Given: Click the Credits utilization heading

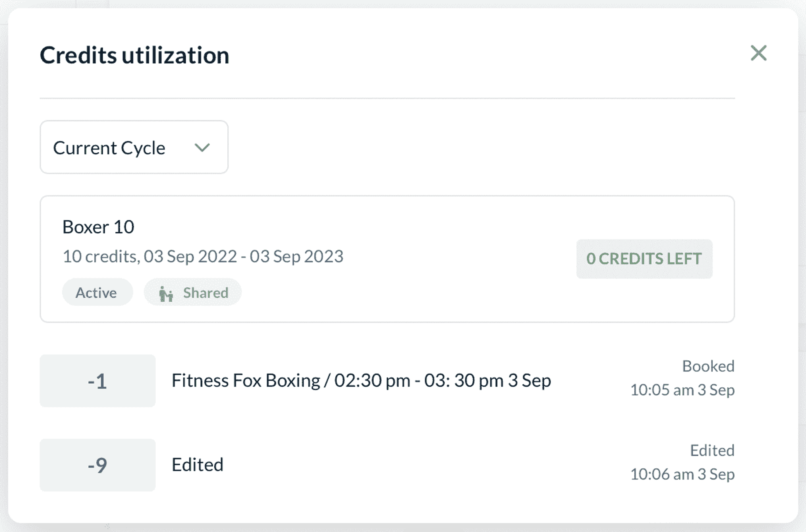Looking at the screenshot, I should (x=135, y=55).
